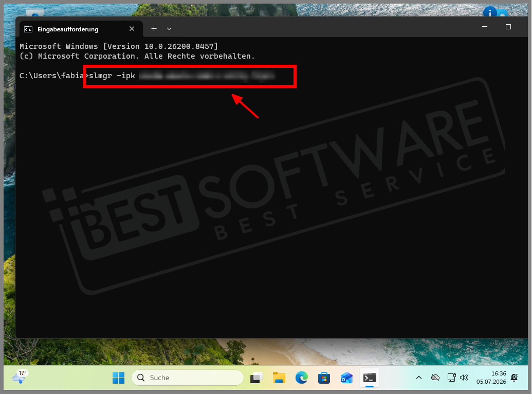Expand the terminal profile dropdown

point(169,29)
